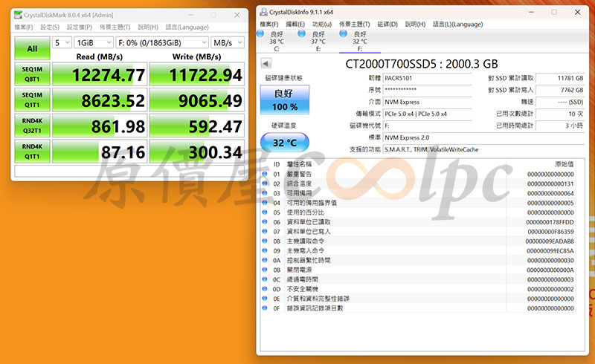Run the SEQ1M Q1T1 test

tap(32, 100)
